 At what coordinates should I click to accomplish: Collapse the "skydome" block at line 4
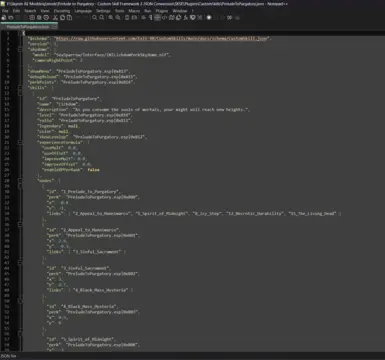tap(20, 49)
